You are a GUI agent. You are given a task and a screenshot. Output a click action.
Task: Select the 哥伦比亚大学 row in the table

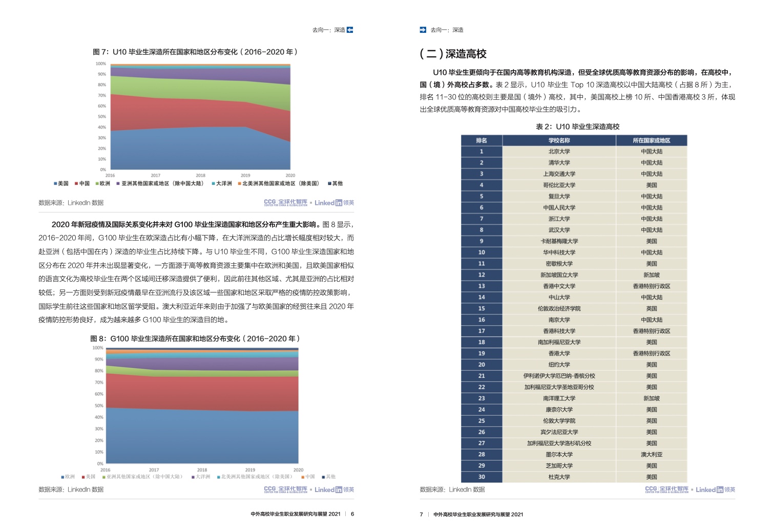[x=559, y=185]
